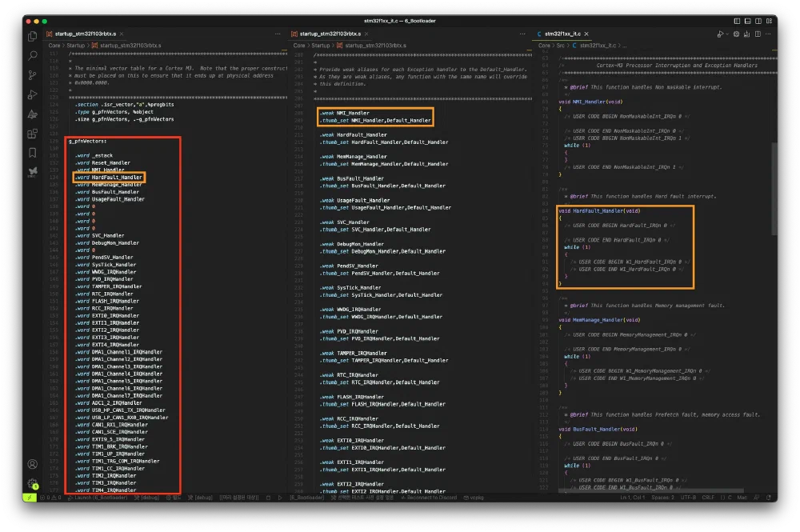This screenshot has width=800, height=532.
Task: Open the Search view in activity bar
Action: [33, 56]
